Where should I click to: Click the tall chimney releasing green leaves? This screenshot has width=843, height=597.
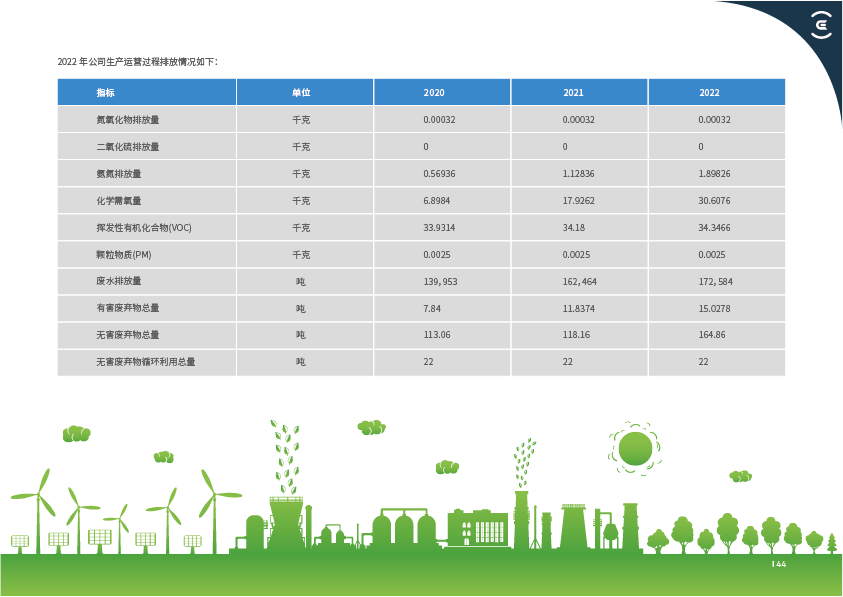(x=521, y=517)
